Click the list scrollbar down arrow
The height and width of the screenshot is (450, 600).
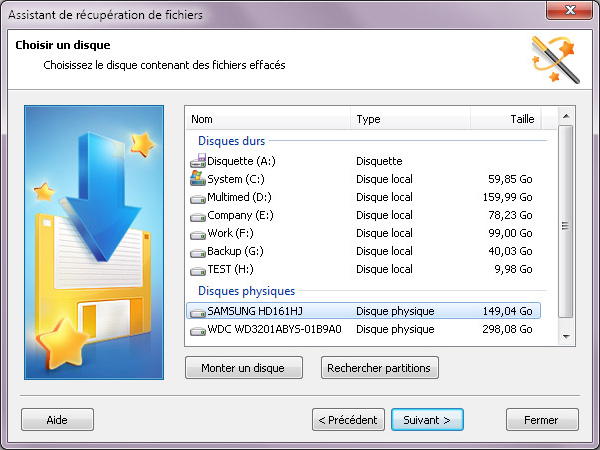[566, 337]
